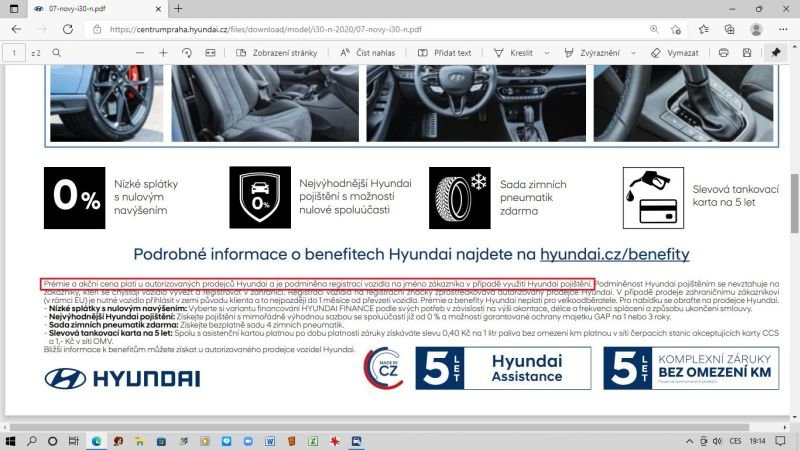
Task: Show hidden system tray icons
Action: click(x=689, y=441)
